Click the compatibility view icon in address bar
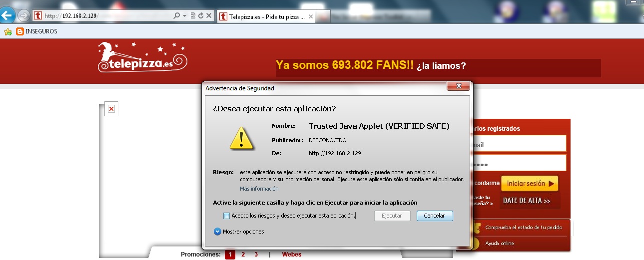This screenshot has height=260, width=644. 193,16
